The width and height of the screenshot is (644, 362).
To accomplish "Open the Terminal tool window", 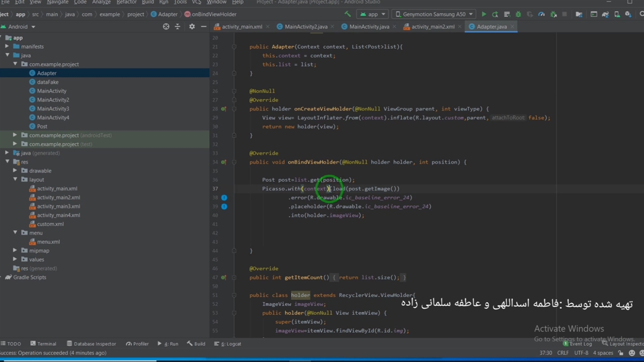I will (43, 344).
